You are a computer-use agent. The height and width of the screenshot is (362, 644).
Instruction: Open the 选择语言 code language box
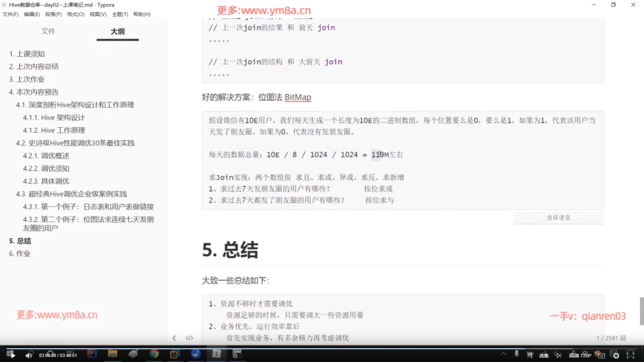click(558, 218)
